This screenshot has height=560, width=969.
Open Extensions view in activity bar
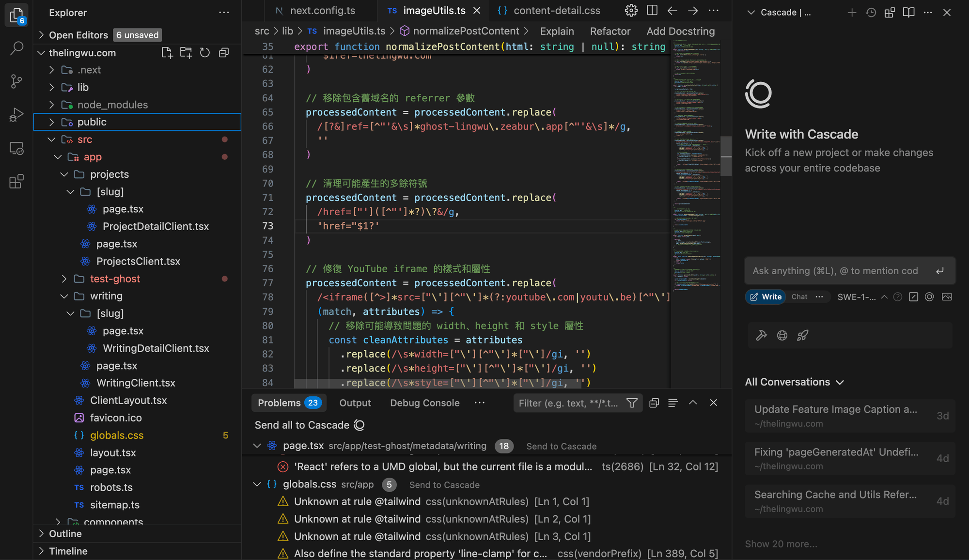(16, 182)
